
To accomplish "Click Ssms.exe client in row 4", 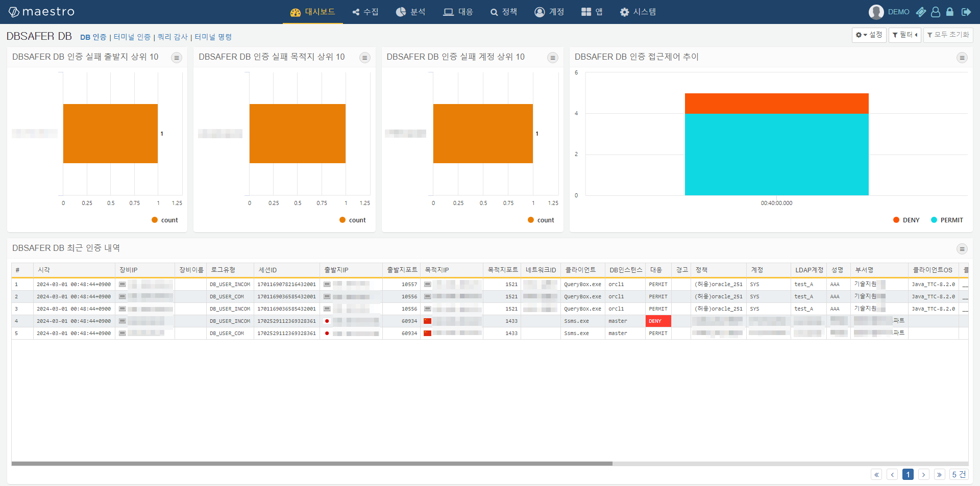I will [576, 321].
